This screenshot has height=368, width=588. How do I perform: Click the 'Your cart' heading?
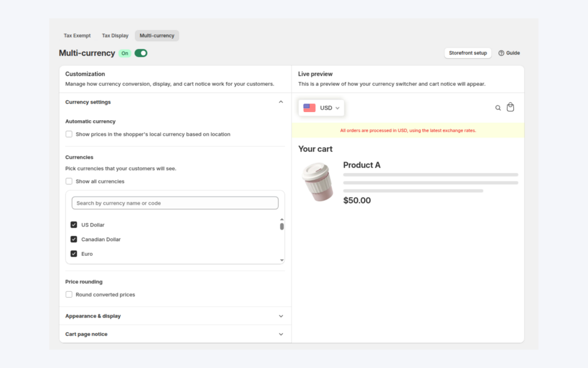[315, 149]
